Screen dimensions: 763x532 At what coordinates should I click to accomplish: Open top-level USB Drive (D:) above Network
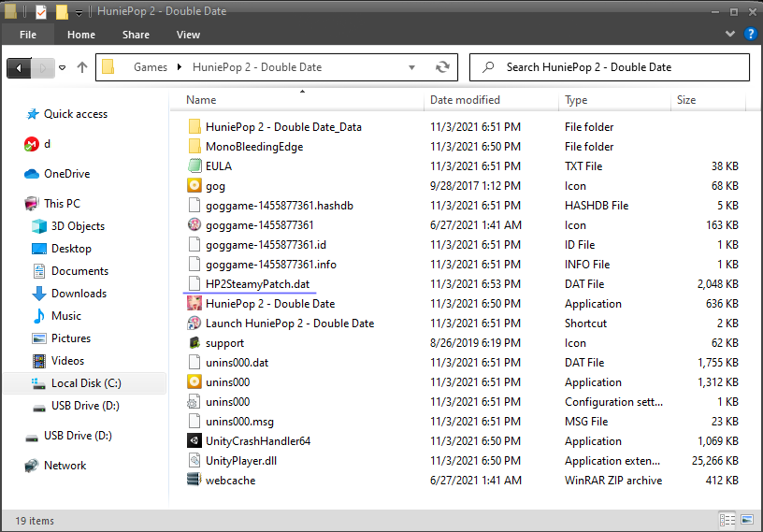[x=78, y=435]
